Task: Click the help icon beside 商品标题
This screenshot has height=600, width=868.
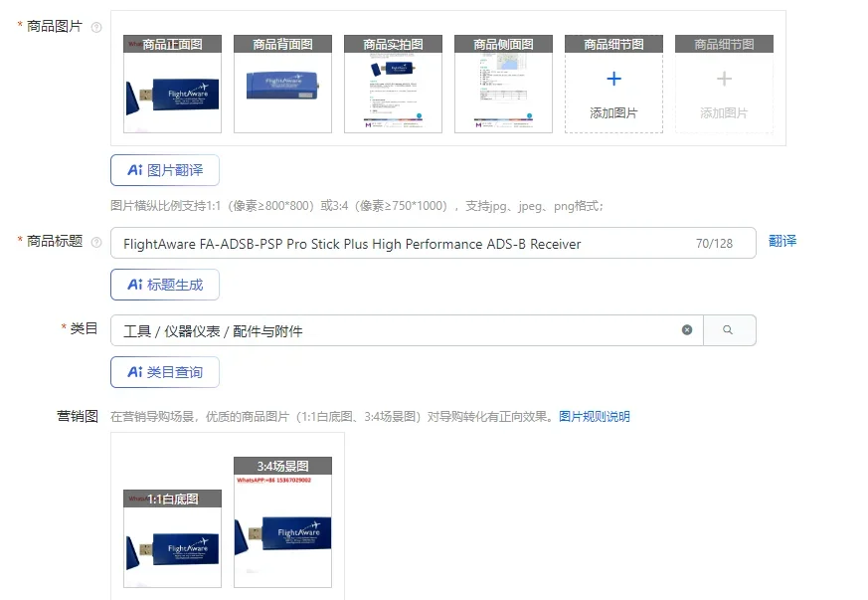Action: [96, 242]
